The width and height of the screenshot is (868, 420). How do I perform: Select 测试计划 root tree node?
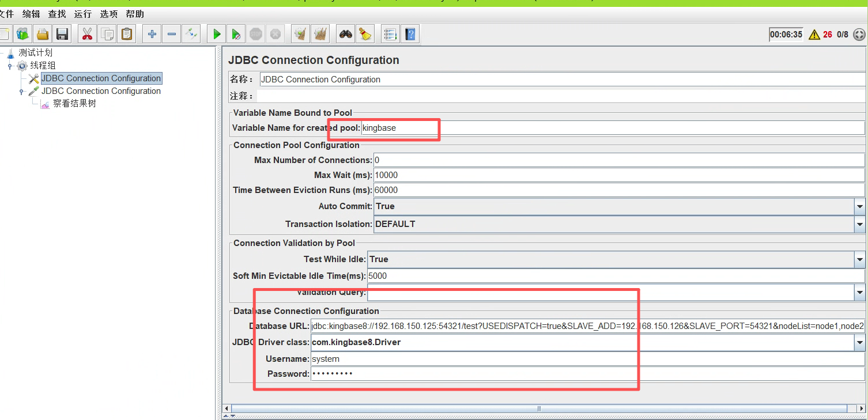point(35,53)
